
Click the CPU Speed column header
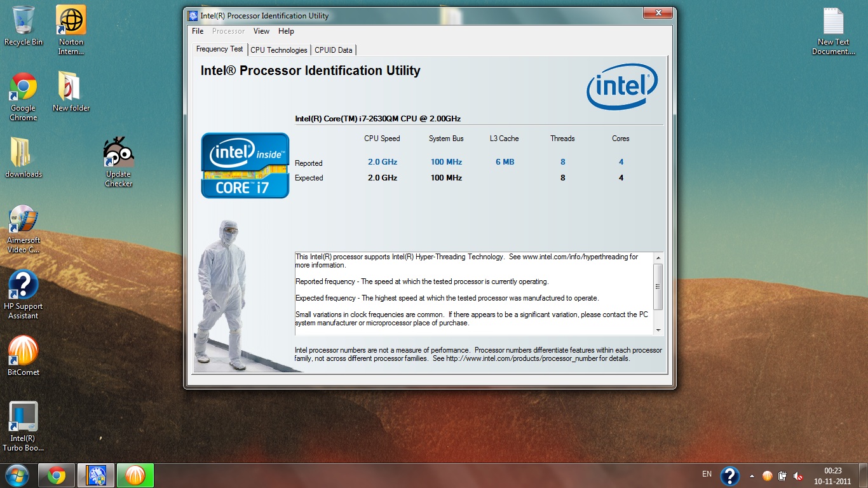(383, 139)
